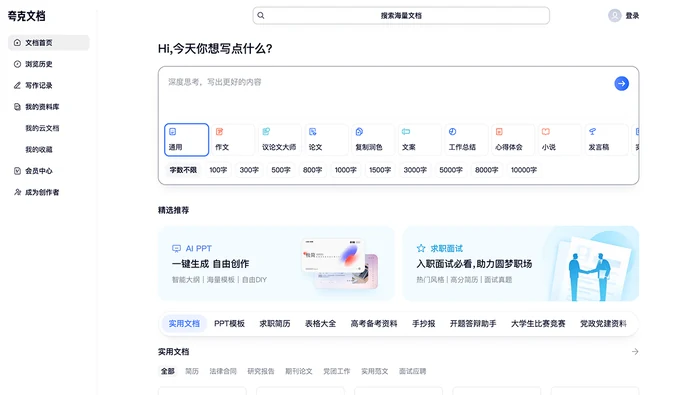Open 会员中心 from sidebar
The height and width of the screenshot is (395, 700).
(49, 170)
